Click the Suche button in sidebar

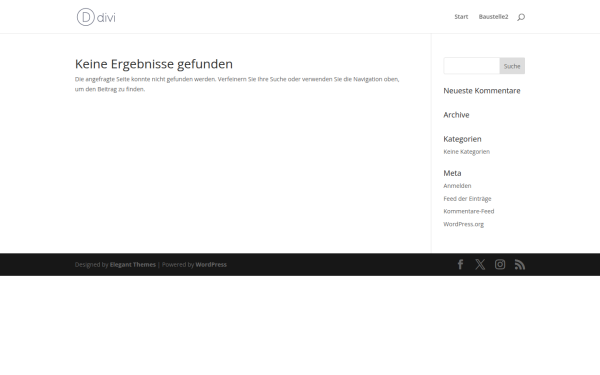(x=512, y=66)
